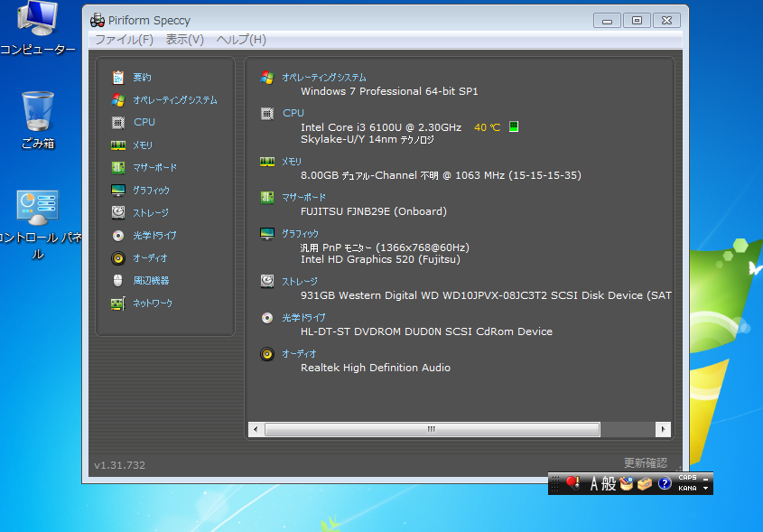This screenshot has width=763, height=532.
Task: Click Windows flag icon in summary panel
Action: point(267,78)
